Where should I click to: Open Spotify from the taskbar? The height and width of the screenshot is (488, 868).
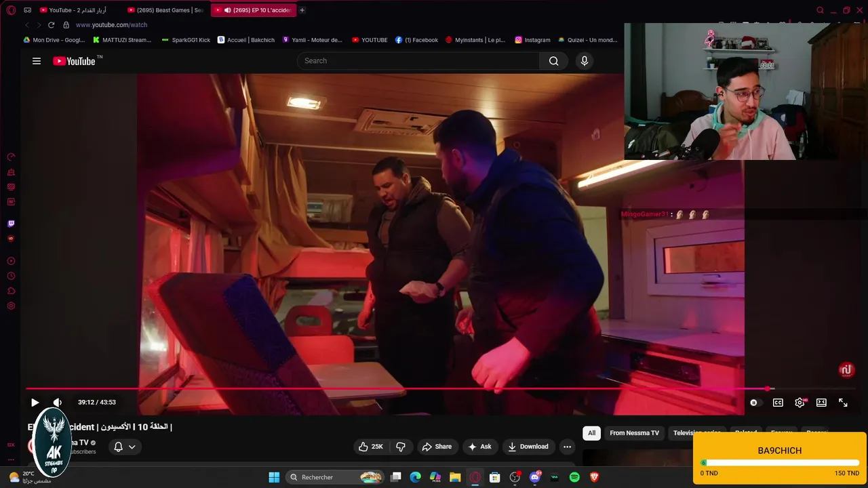[574, 477]
